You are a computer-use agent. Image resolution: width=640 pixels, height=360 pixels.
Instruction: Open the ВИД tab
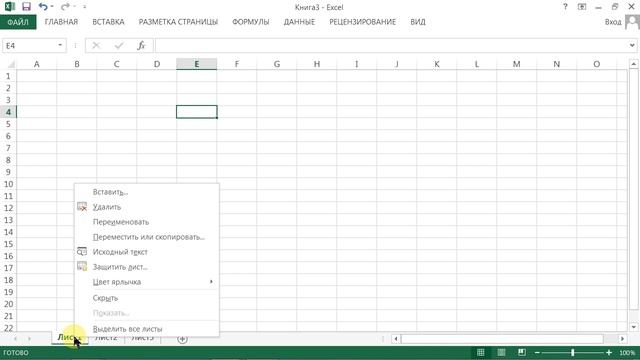[x=418, y=22]
